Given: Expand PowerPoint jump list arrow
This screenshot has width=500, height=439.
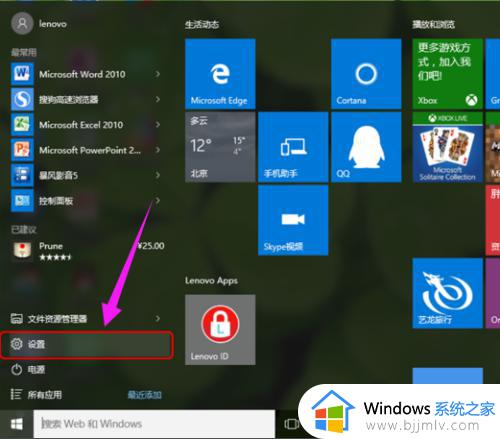Looking at the screenshot, I should tap(158, 150).
